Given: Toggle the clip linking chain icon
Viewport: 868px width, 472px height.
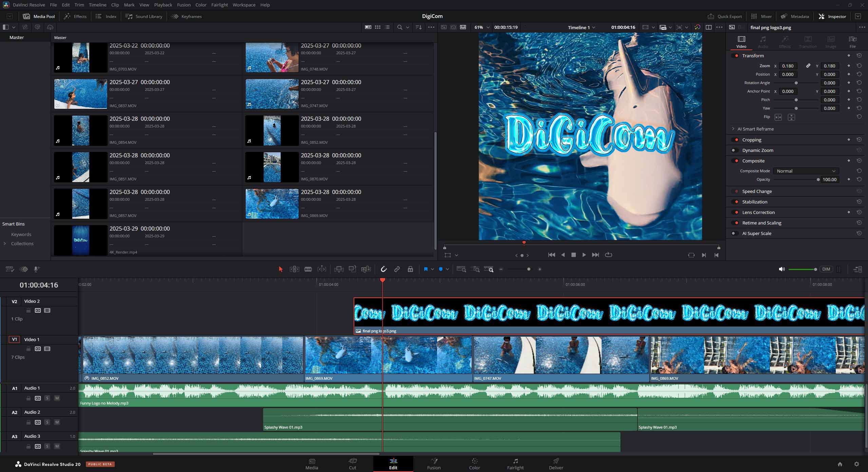Looking at the screenshot, I should pyautogui.click(x=397, y=269).
